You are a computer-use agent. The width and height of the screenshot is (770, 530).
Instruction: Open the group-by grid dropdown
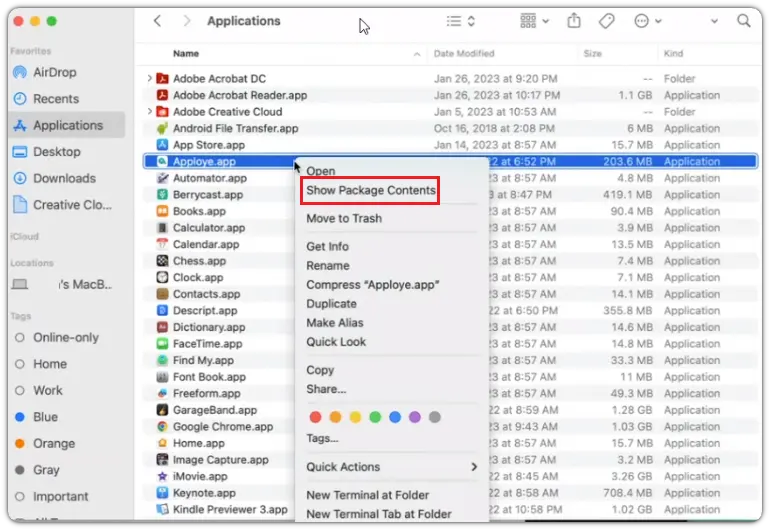pyautogui.click(x=535, y=21)
